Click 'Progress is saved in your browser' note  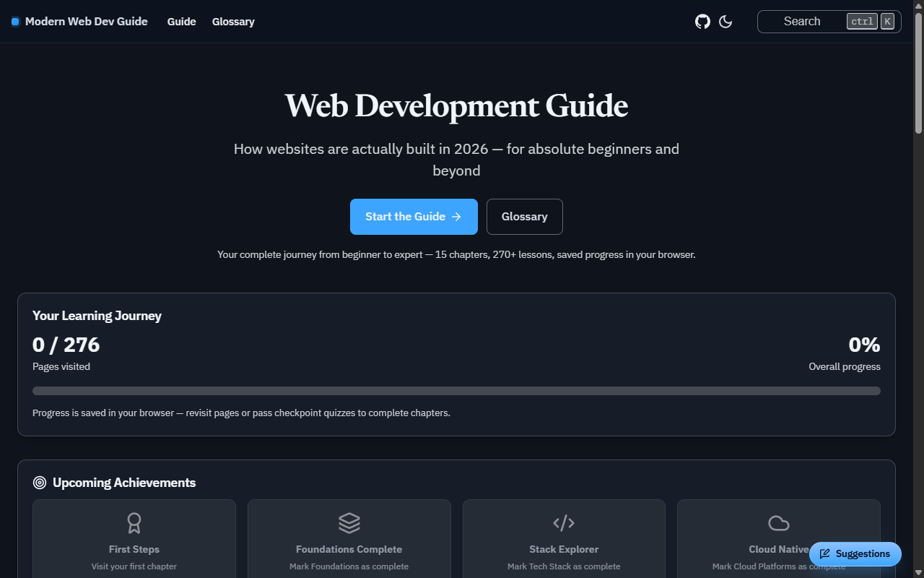pyautogui.click(x=241, y=413)
